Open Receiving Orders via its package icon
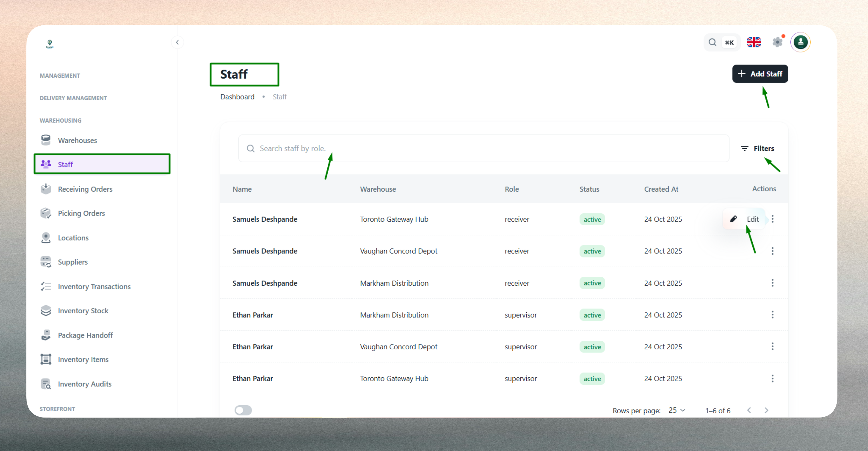 pos(46,189)
